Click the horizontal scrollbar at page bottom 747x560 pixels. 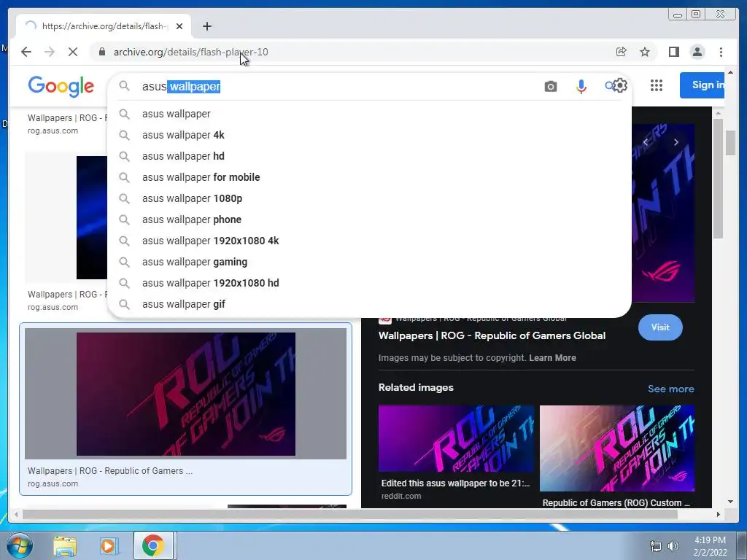click(349, 514)
